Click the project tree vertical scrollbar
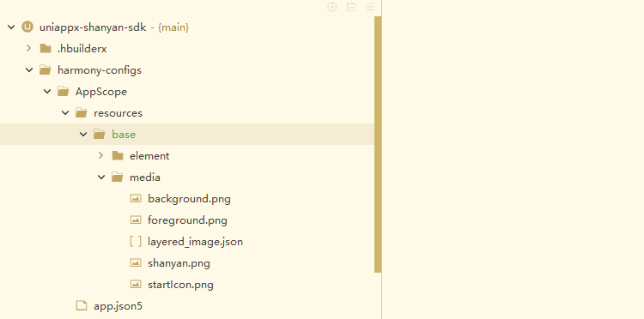This screenshot has width=644, height=319. (x=378, y=144)
